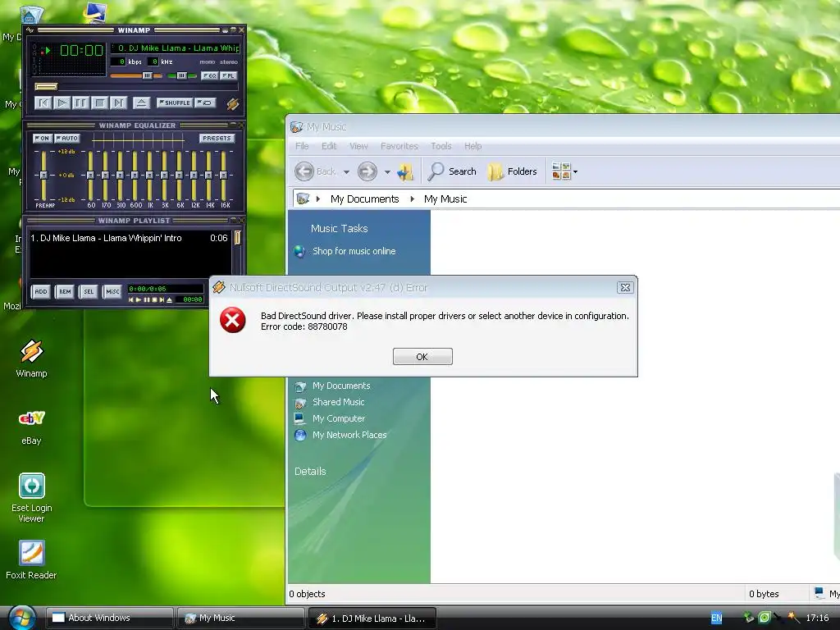Toggle Winamp repeat mode button

click(x=205, y=103)
